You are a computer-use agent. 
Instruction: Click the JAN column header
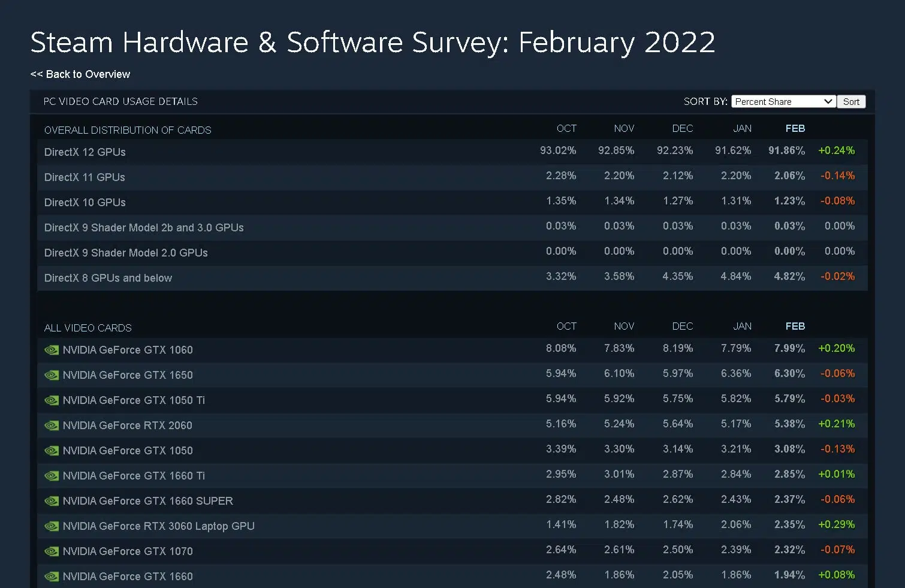coord(742,128)
